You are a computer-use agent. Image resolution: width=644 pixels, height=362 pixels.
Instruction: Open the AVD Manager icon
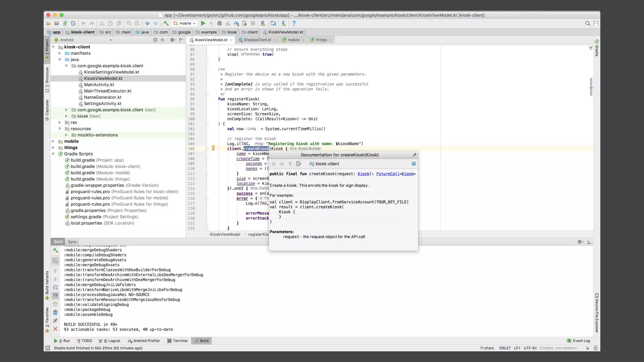[263, 23]
